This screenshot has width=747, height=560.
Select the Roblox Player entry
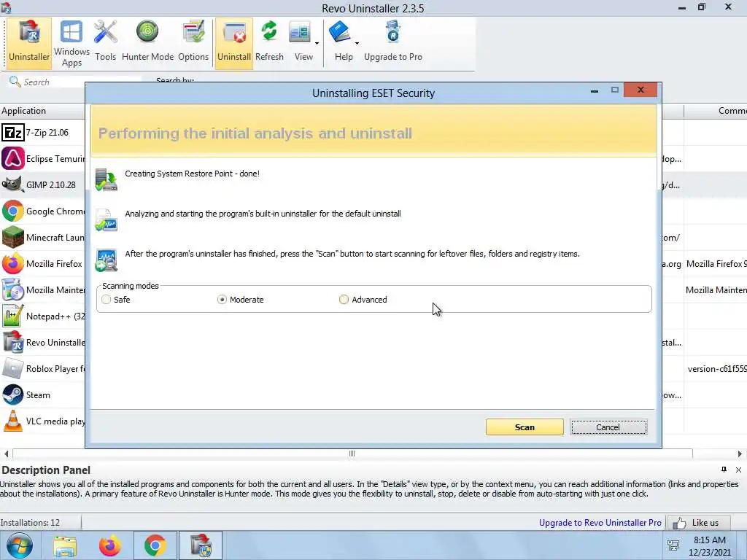click(x=43, y=368)
